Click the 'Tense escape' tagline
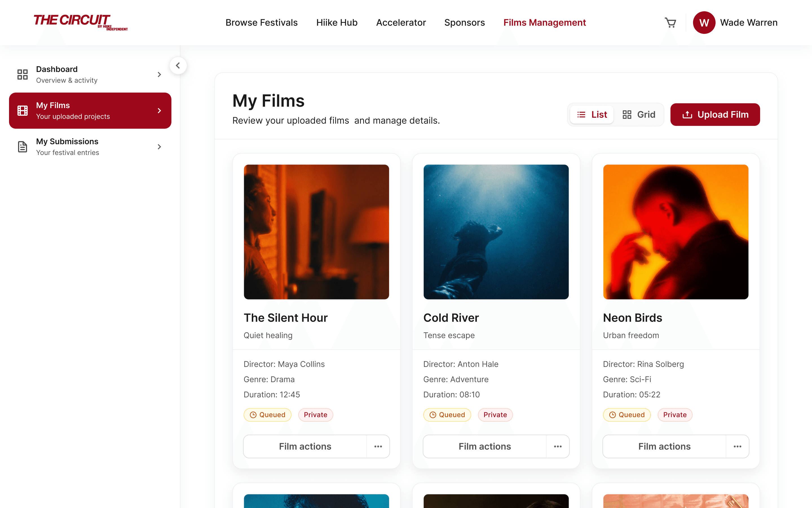Image resolution: width=812 pixels, height=508 pixels. click(x=449, y=335)
